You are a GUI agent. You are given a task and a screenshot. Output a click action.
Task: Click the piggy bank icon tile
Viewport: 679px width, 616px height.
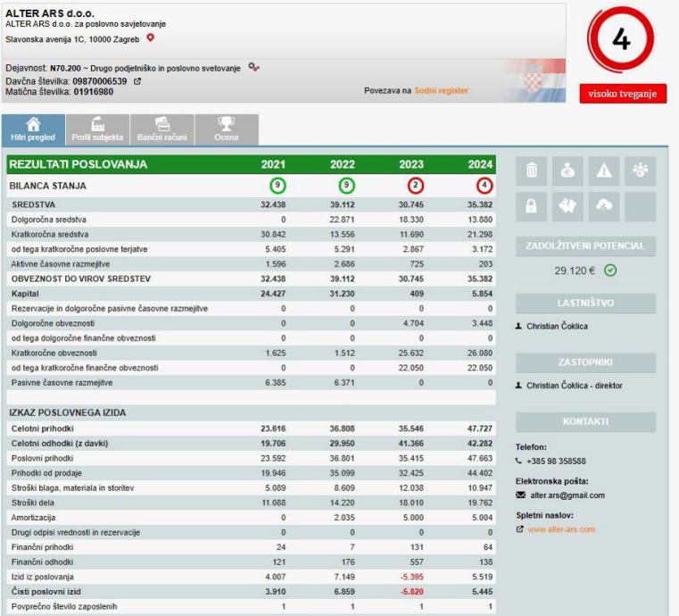567,206
